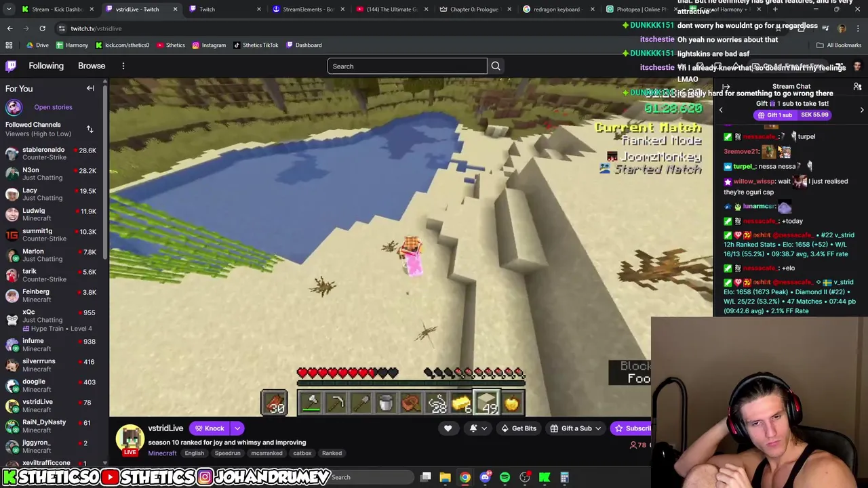
Task: Click the Get Bits button
Action: (x=518, y=428)
